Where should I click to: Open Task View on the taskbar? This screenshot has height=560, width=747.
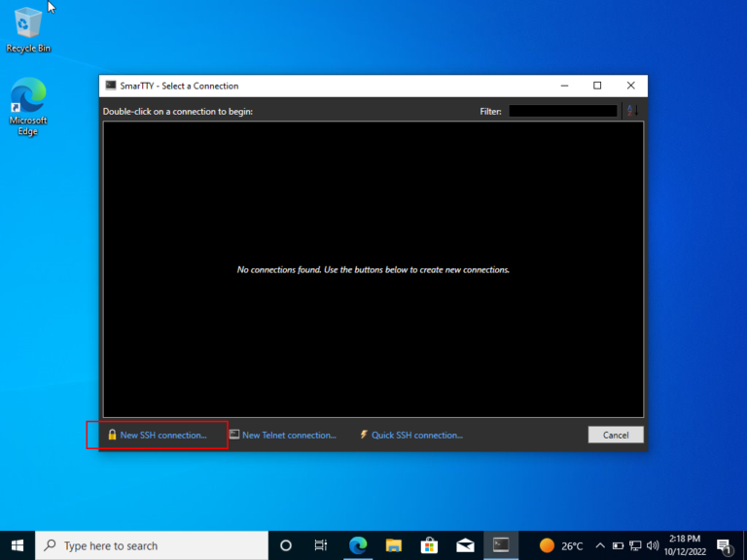pos(321,545)
